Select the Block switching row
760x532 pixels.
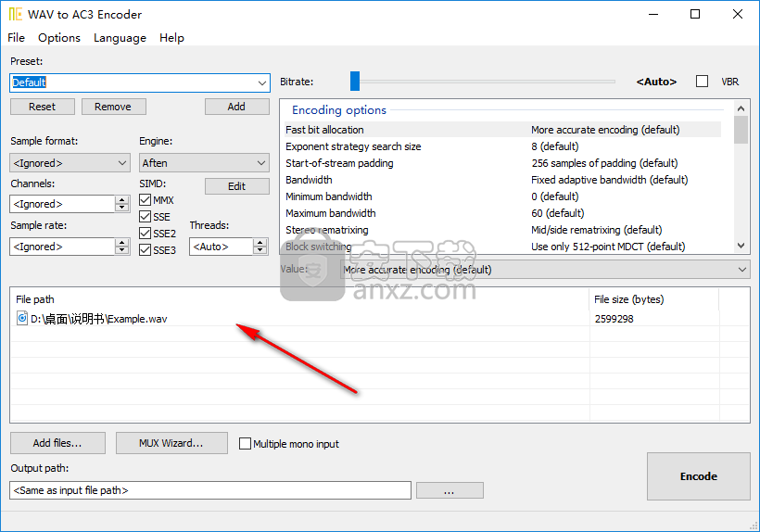[x=502, y=247]
